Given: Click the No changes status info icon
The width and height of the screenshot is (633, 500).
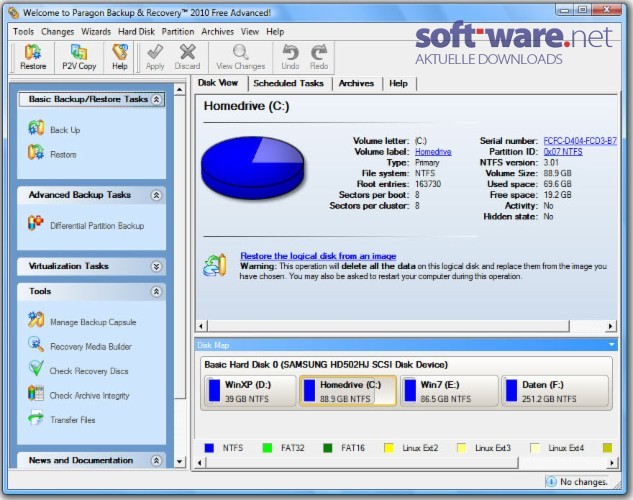Looking at the screenshot, I should (x=551, y=481).
